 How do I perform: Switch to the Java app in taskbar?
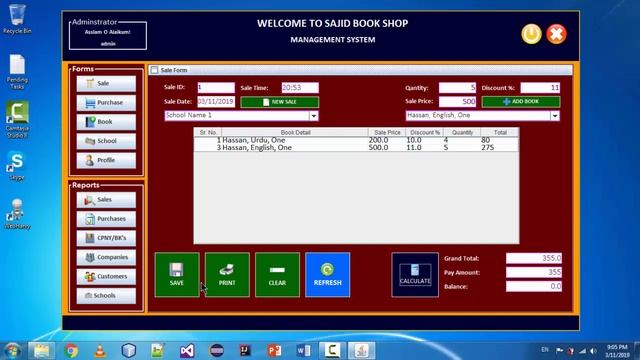(362, 351)
